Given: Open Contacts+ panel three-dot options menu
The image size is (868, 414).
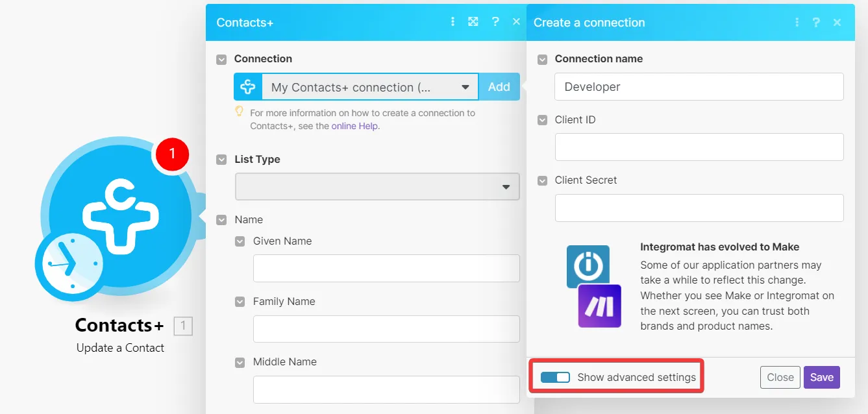Looking at the screenshot, I should tap(453, 22).
